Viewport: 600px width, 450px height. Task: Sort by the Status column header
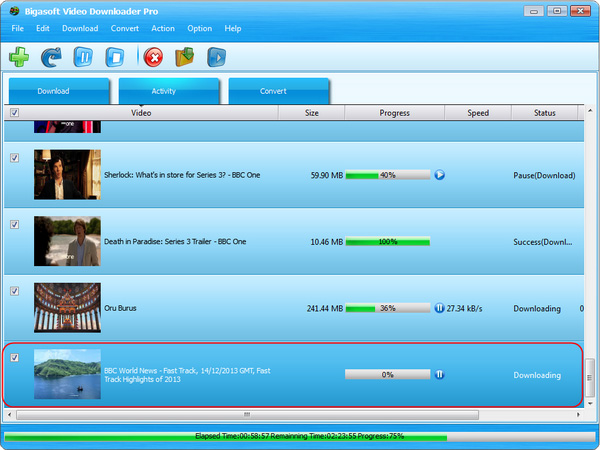point(545,113)
